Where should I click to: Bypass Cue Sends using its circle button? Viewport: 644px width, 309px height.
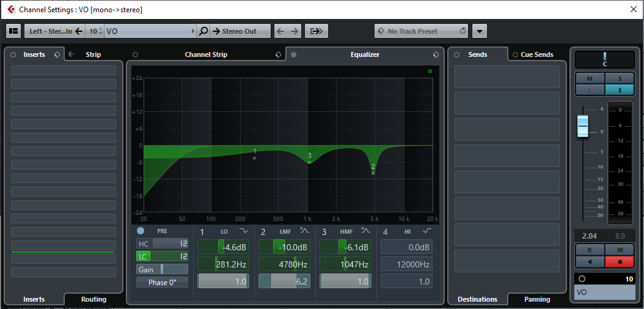click(x=515, y=54)
